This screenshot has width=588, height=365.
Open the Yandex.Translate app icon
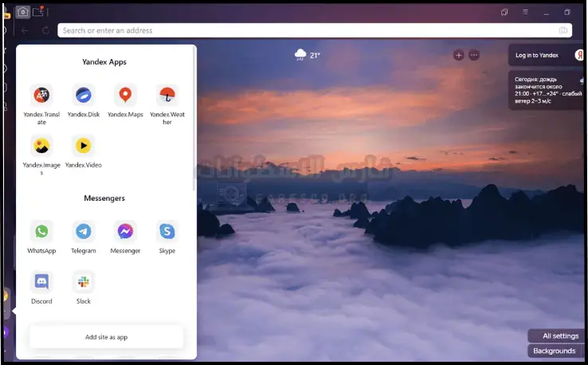click(41, 96)
